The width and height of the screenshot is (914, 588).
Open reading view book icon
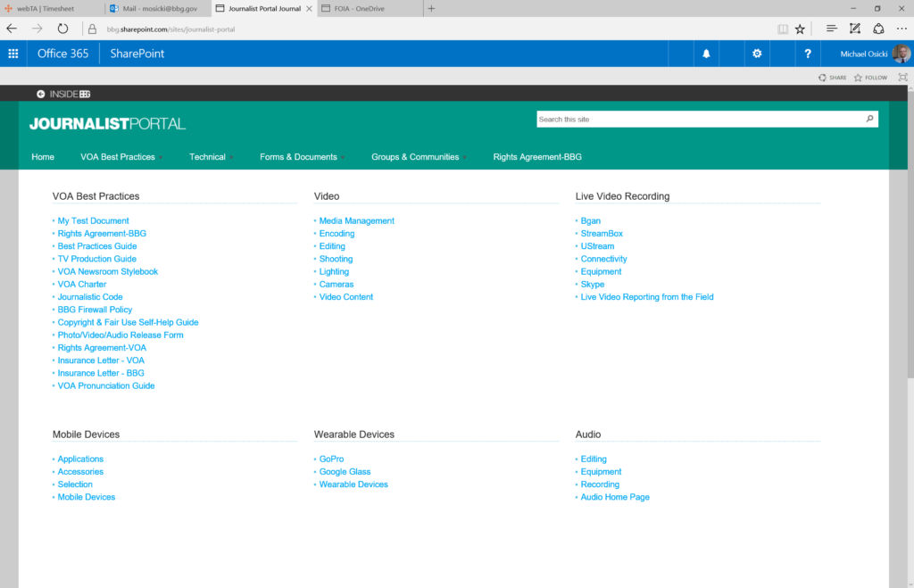(x=783, y=29)
